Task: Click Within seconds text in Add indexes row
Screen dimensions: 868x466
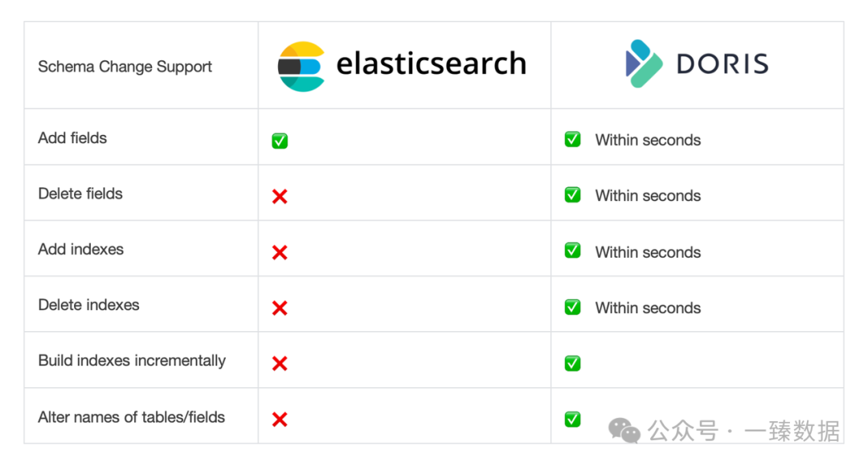Action: [648, 252]
